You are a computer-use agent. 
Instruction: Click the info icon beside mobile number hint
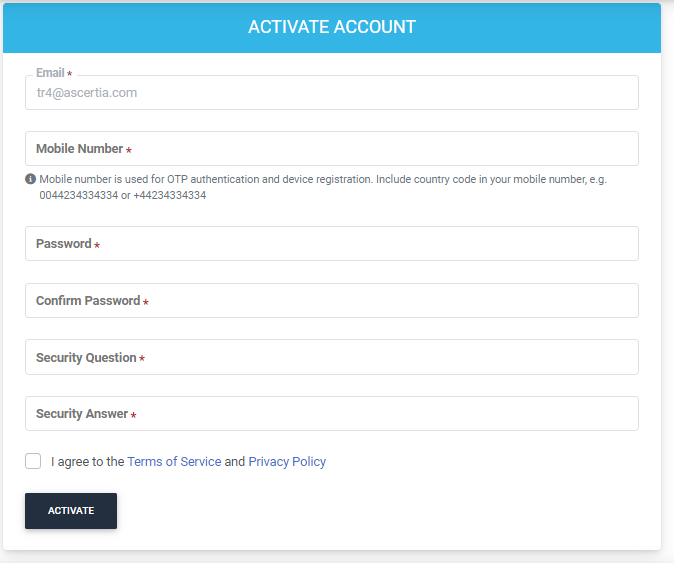[31, 179]
